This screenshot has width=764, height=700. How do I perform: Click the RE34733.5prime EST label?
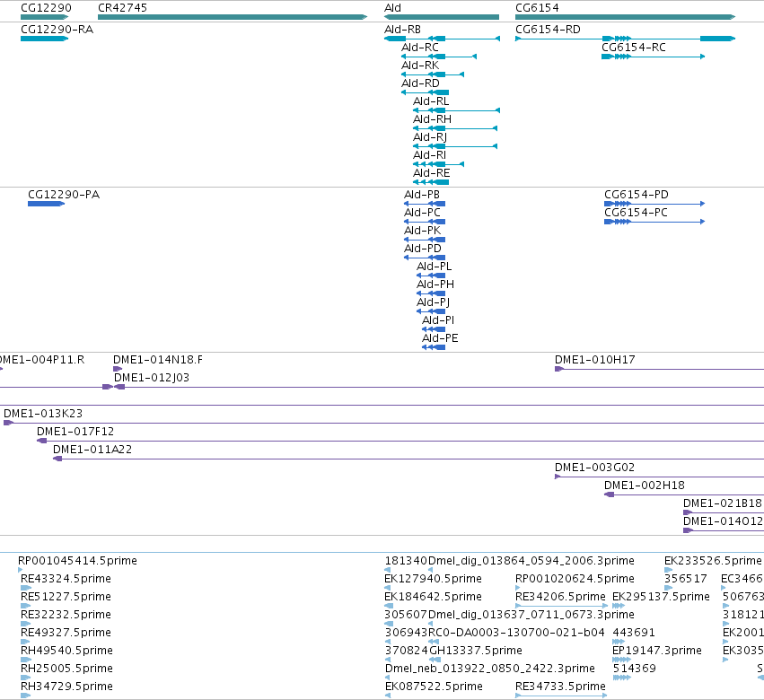tap(560, 687)
